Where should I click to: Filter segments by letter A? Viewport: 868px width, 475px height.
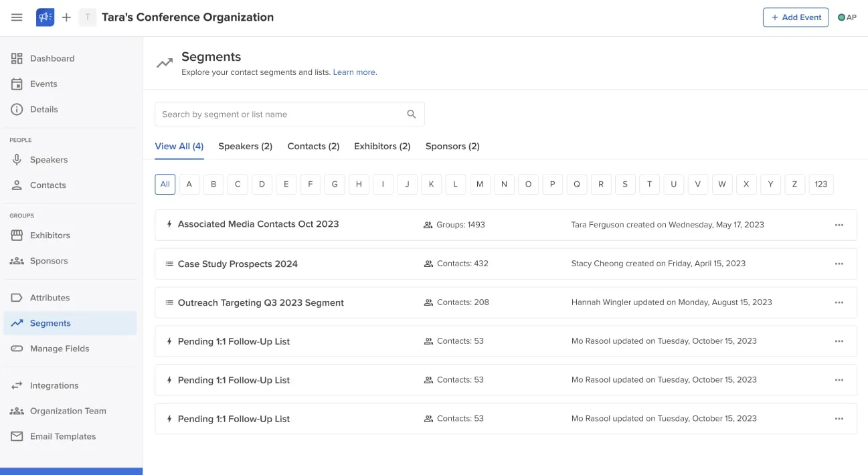(189, 185)
